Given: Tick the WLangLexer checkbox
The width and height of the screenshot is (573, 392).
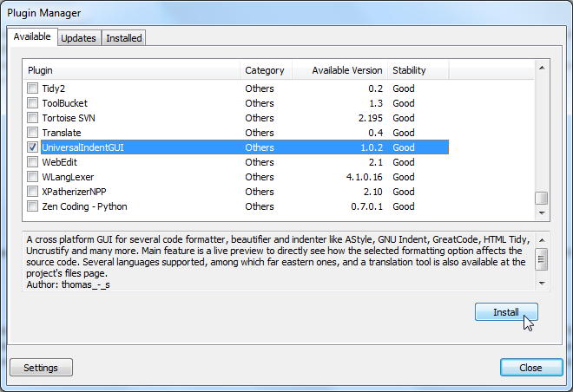Looking at the screenshot, I should (33, 177).
